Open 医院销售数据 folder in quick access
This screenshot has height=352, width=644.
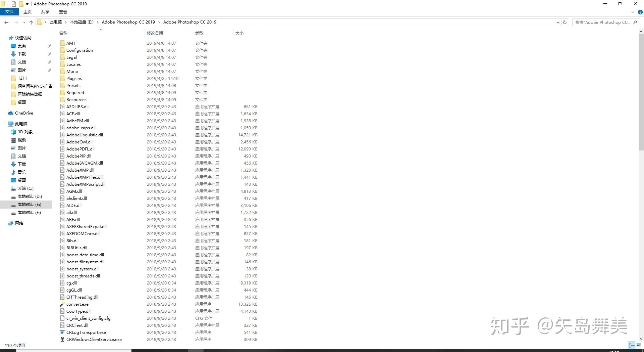point(30,94)
